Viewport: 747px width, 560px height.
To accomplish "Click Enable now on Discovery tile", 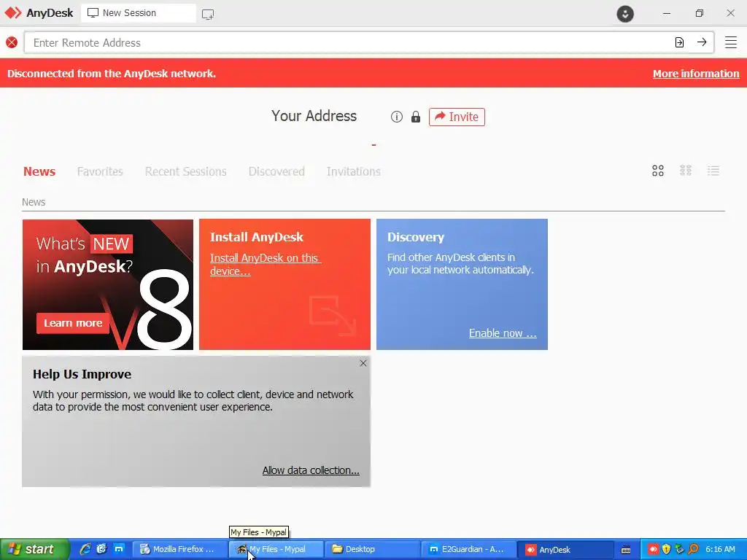I will pos(503,332).
